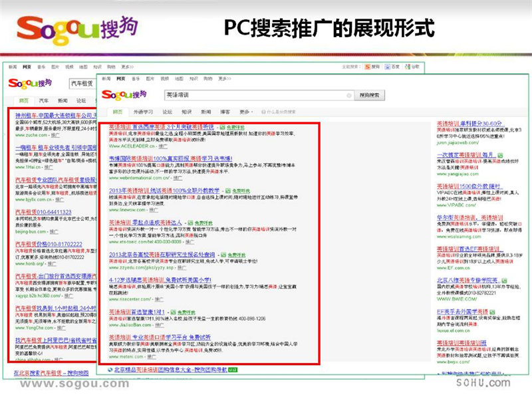Click the 谷歌 engine icon in the back window top bar
Viewport: 532px width, 399px height.
(408, 66)
